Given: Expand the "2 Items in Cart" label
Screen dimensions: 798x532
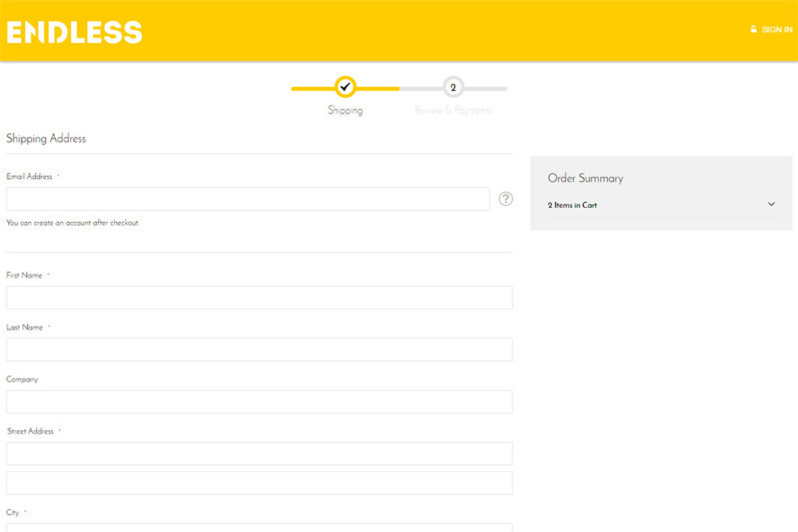Looking at the screenshot, I should point(572,205).
